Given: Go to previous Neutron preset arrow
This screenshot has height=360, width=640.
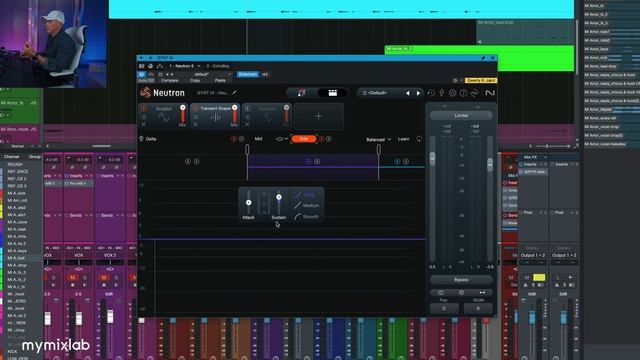Looking at the screenshot, I should [407, 93].
